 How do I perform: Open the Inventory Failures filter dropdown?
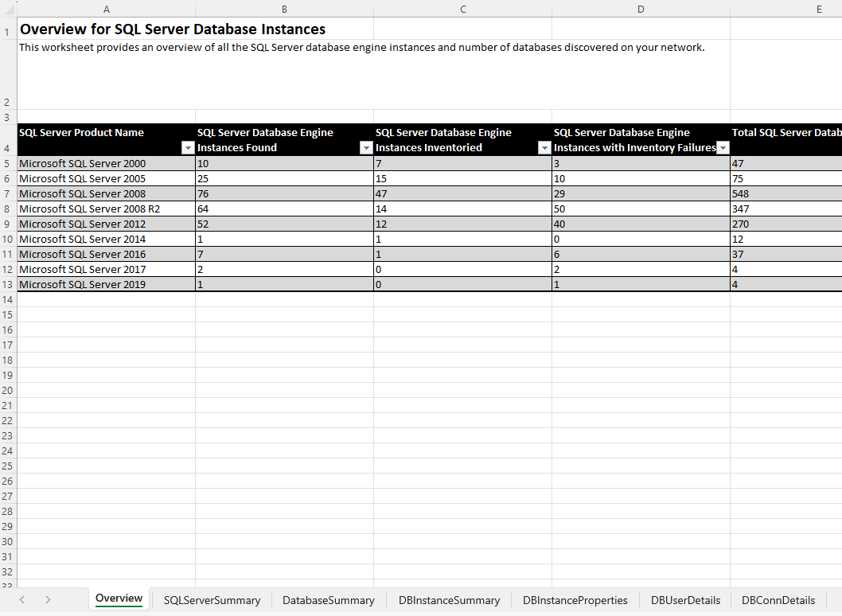(723, 148)
